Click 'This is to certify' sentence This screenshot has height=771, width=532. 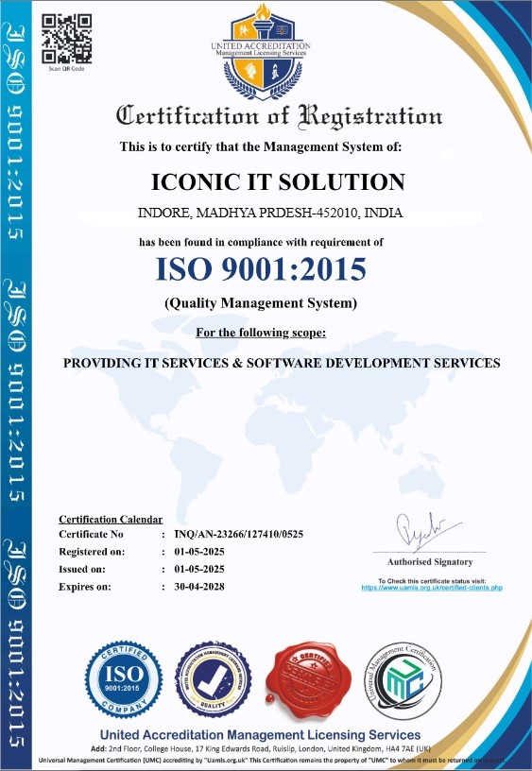coord(261,146)
